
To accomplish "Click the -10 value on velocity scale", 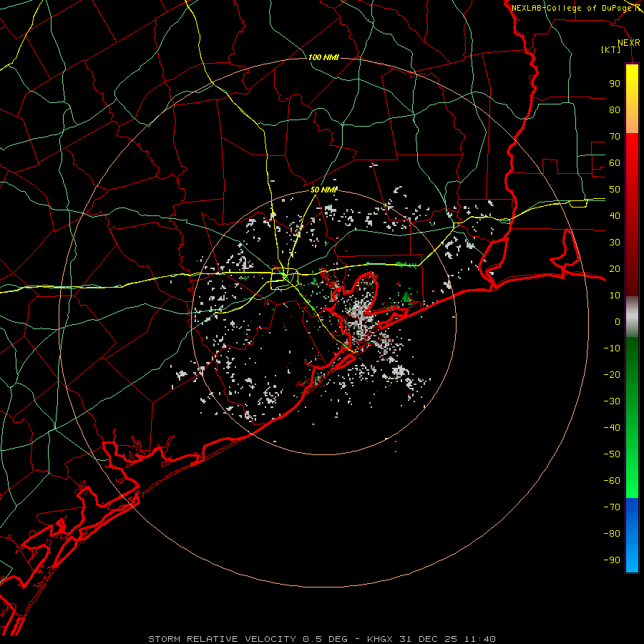I will [612, 348].
